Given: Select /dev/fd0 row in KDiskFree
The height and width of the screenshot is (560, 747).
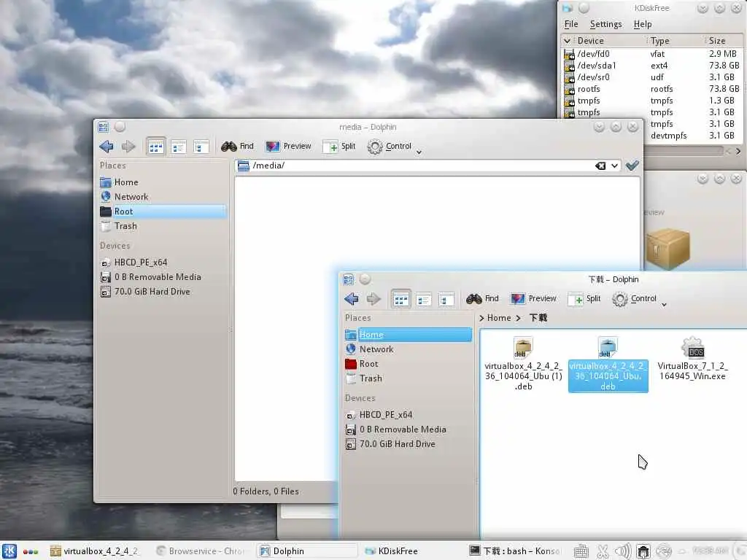Looking at the screenshot, I should [651, 54].
